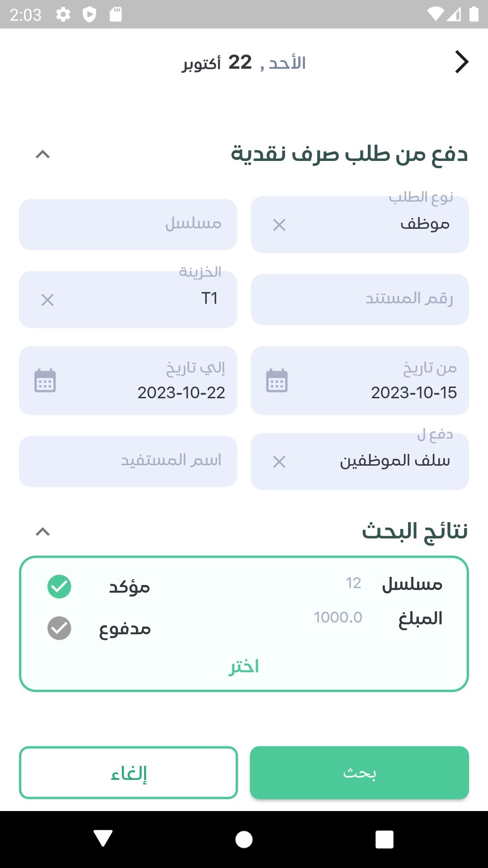Viewport: 488px width, 868px height.
Task: Open the الخزينة dropdown
Action: (x=149, y=300)
